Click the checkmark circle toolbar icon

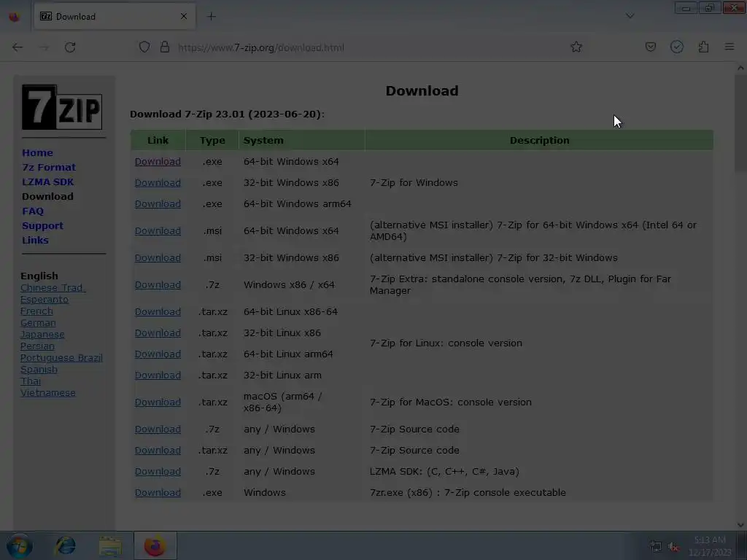pos(677,47)
